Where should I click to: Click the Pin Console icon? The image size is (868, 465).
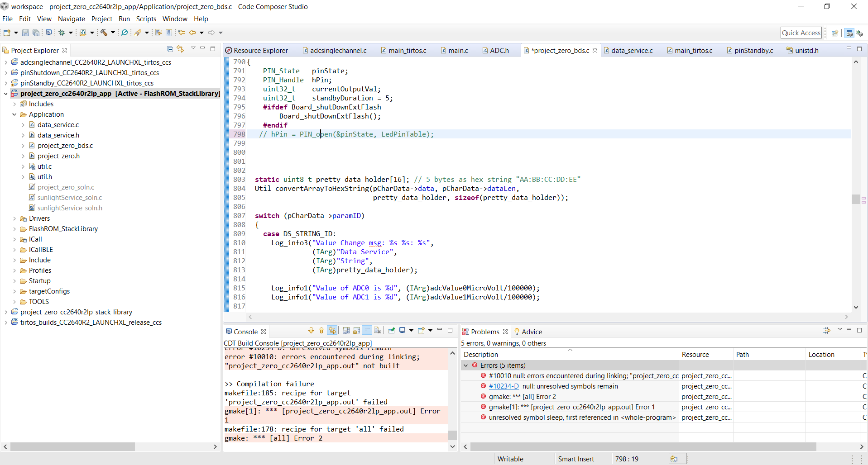point(392,331)
